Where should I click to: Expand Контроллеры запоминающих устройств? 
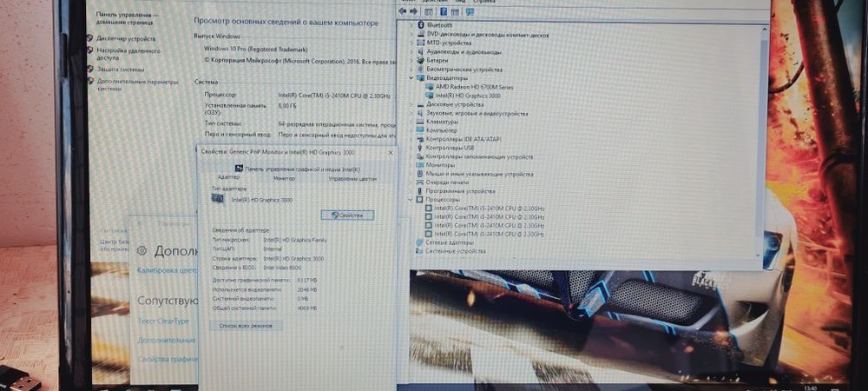click(411, 156)
